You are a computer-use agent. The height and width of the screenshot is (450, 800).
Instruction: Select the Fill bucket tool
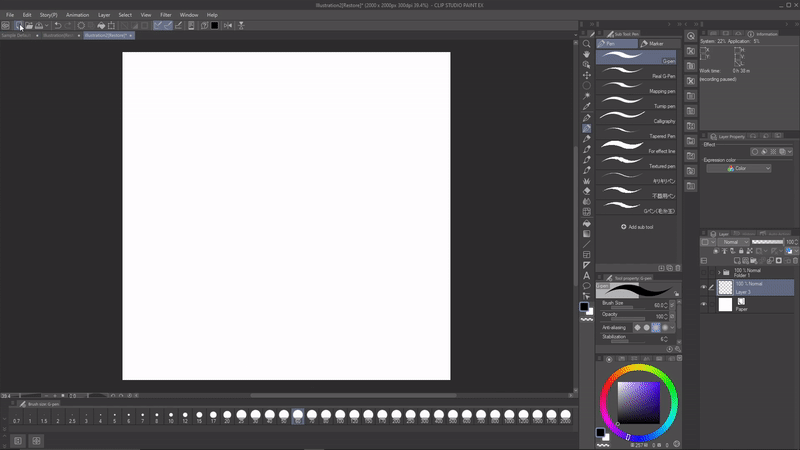click(x=587, y=223)
